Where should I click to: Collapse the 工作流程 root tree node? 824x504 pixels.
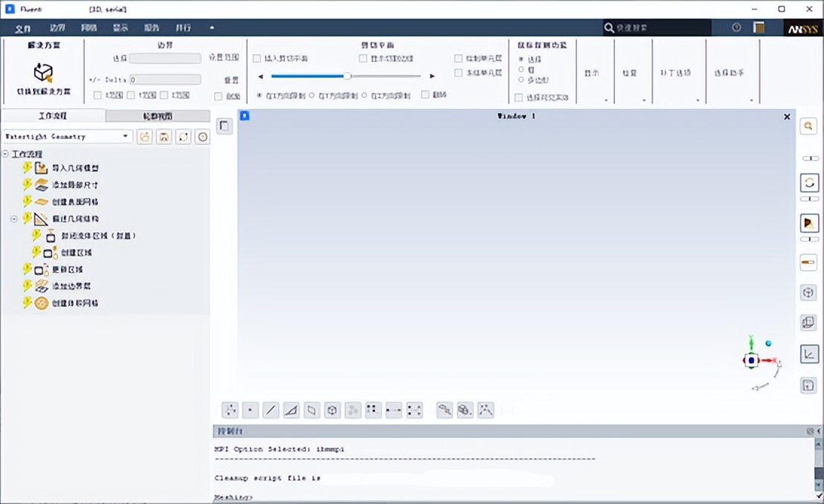[5, 154]
